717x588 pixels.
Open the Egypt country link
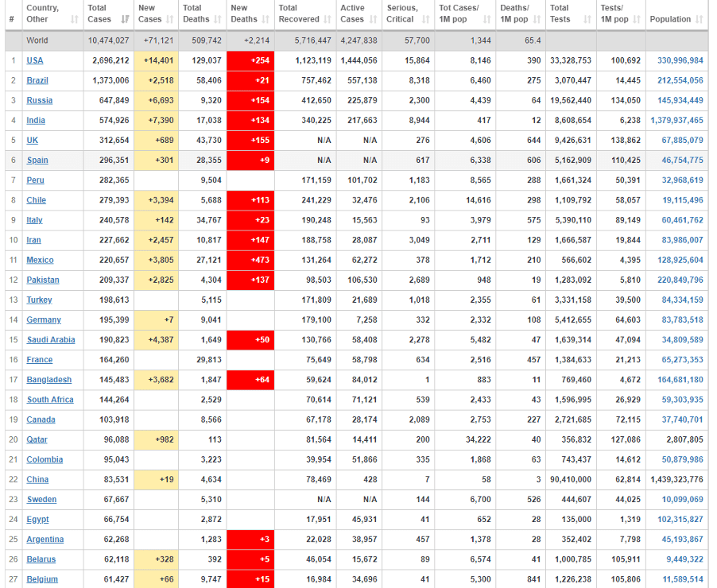[x=37, y=520]
